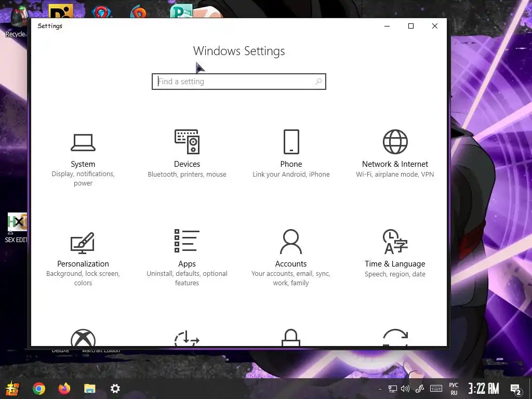Click the Devices category label
Screen dimensions: 532x399
point(187,164)
